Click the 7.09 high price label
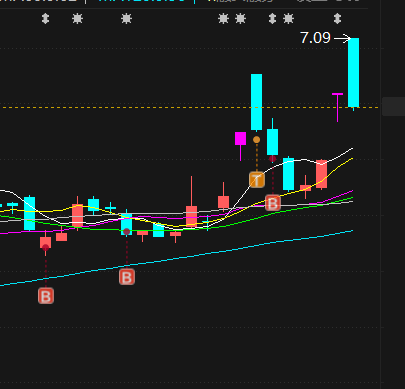This screenshot has width=405, height=389. click(315, 38)
